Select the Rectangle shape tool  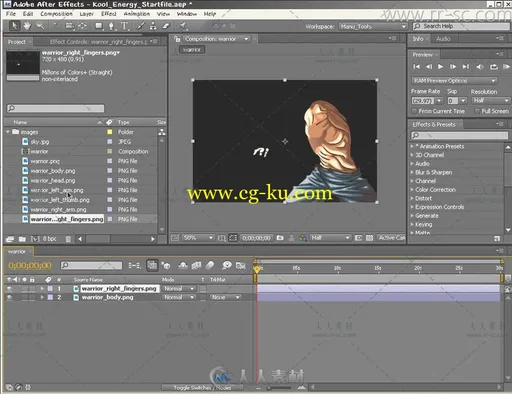[99, 26]
